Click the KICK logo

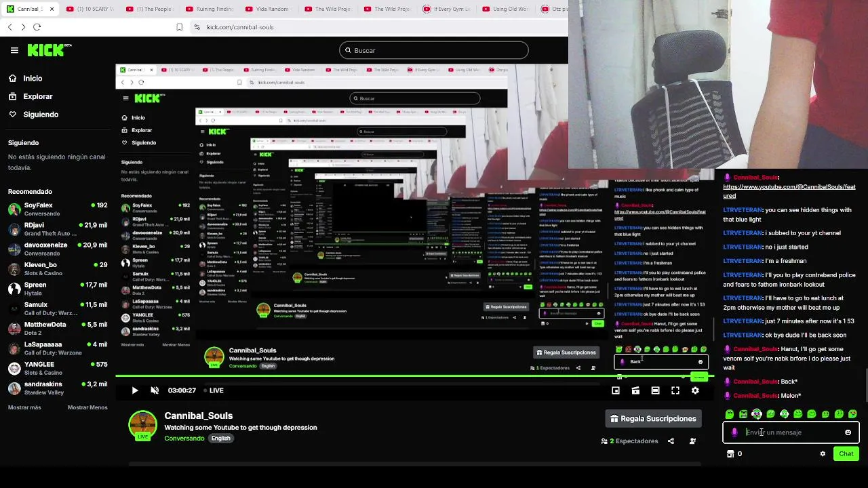[x=50, y=50]
